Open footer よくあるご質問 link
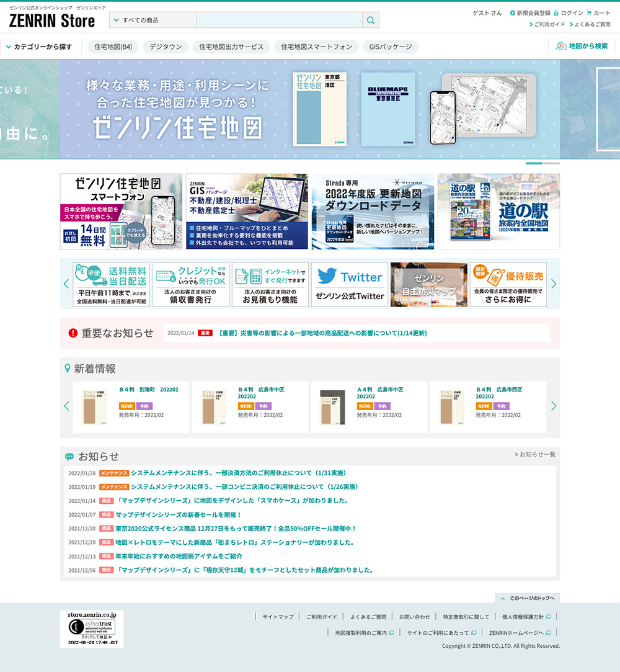The width and height of the screenshot is (620, 672). pos(368,617)
